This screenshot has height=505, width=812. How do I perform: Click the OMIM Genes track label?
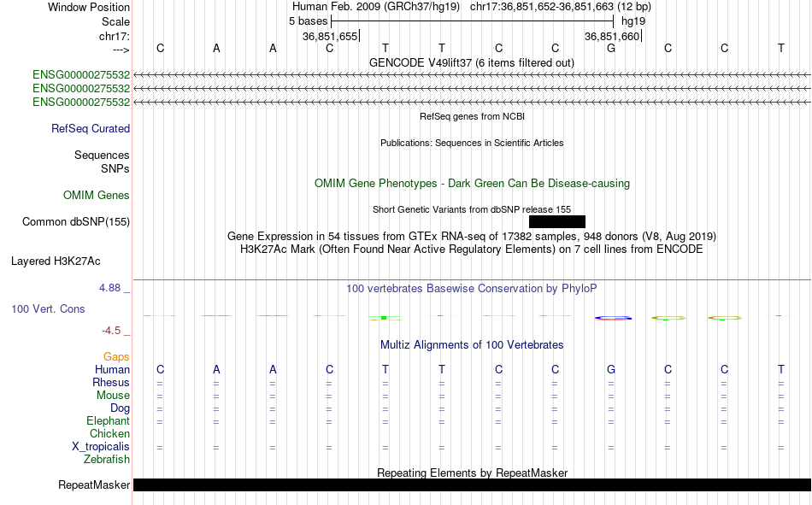coord(97,196)
